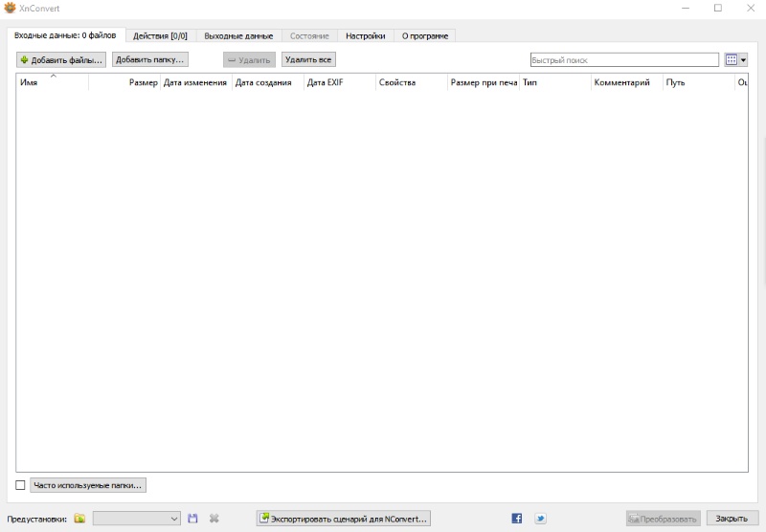Click Экспортировать сценарий для NConvert button
The width and height of the screenshot is (766, 532).
[344, 519]
